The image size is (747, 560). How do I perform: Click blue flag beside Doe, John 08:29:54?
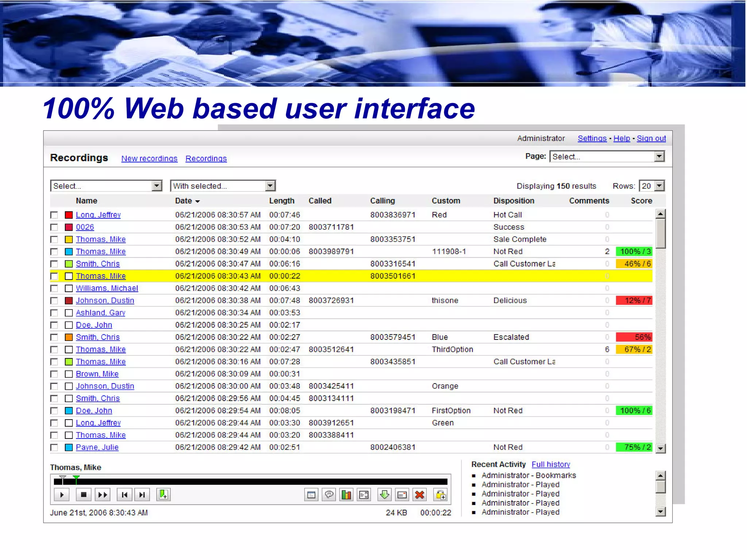(x=69, y=411)
